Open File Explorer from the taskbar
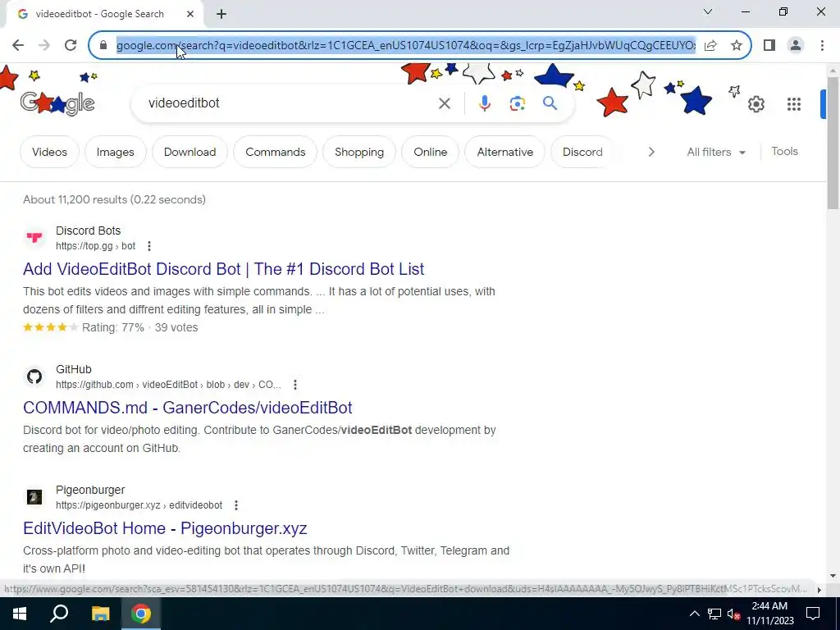Viewport: 840px width, 630px height. 100,614
